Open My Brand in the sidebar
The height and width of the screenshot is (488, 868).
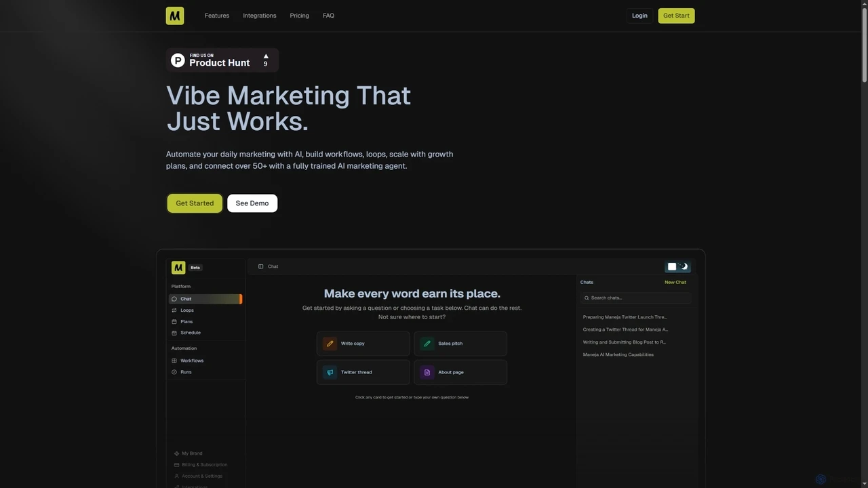coord(188,453)
